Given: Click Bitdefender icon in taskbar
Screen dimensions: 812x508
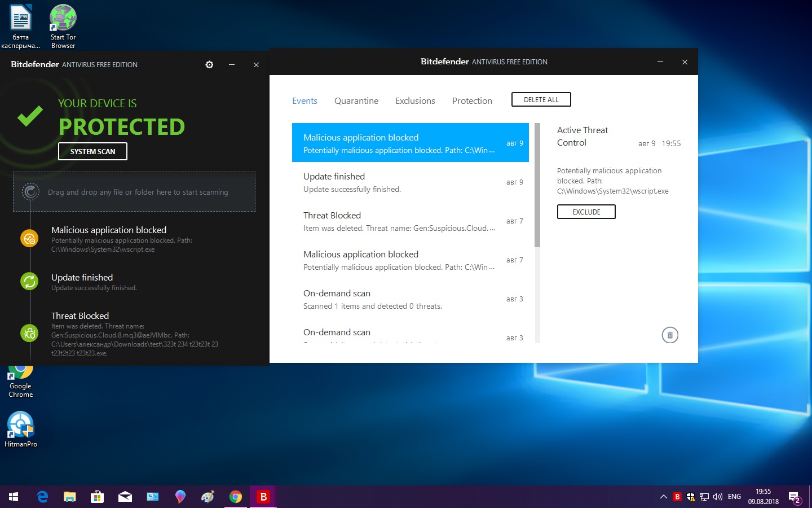Looking at the screenshot, I should point(263,497).
